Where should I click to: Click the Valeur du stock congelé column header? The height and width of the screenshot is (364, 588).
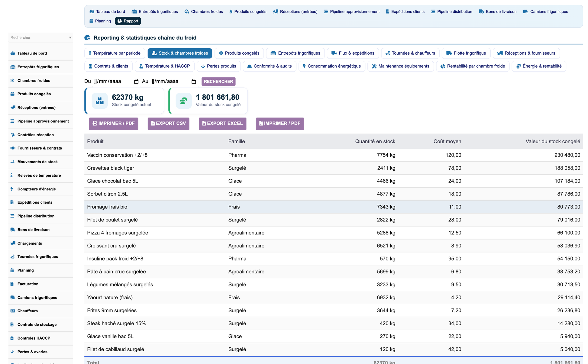(553, 141)
